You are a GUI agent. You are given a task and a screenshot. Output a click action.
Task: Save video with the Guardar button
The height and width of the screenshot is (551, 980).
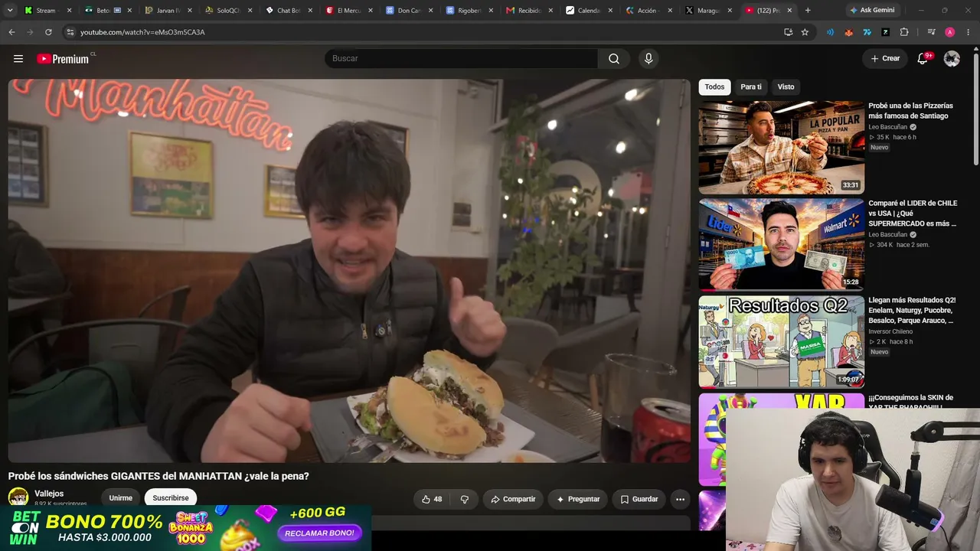[639, 499]
